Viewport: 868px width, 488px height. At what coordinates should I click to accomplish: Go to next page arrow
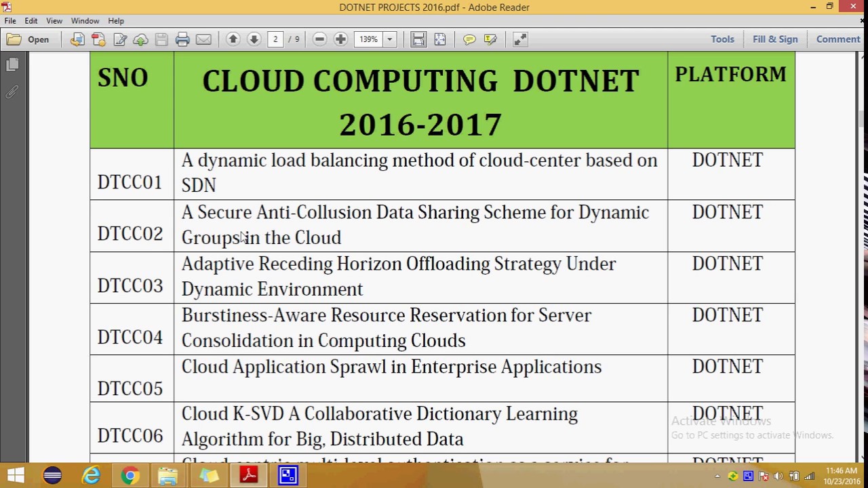[254, 39]
